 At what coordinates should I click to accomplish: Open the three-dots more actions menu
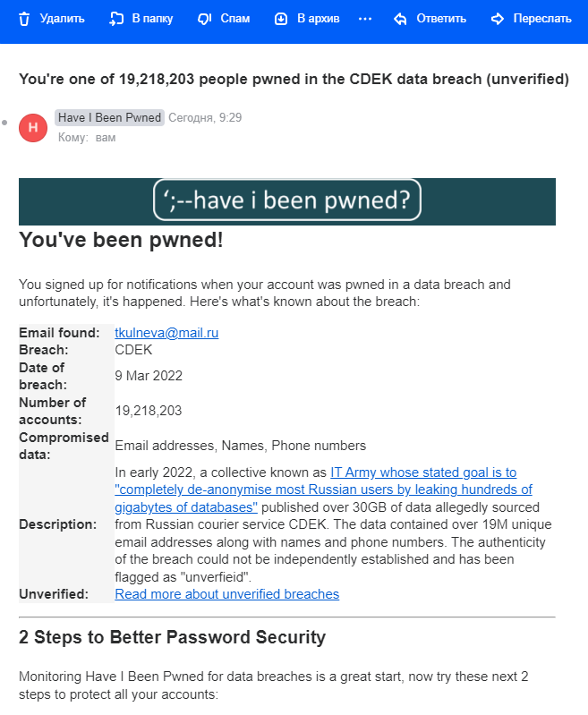pyautogui.click(x=365, y=19)
